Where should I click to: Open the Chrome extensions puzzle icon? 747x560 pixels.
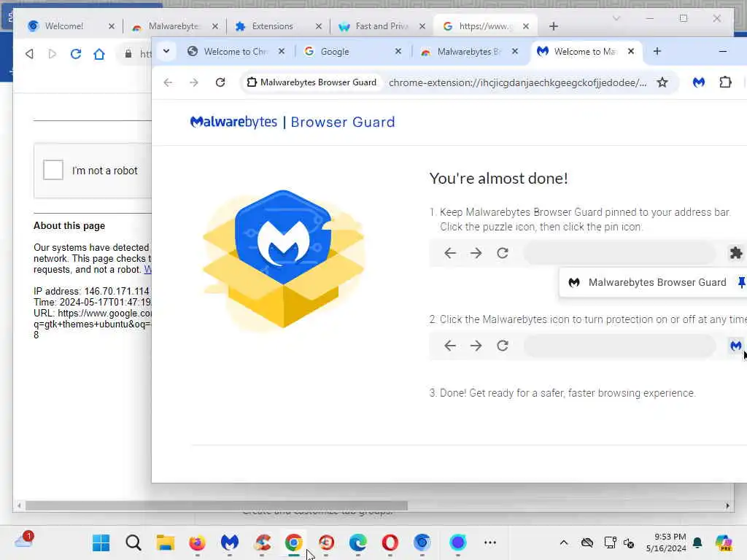pos(725,82)
